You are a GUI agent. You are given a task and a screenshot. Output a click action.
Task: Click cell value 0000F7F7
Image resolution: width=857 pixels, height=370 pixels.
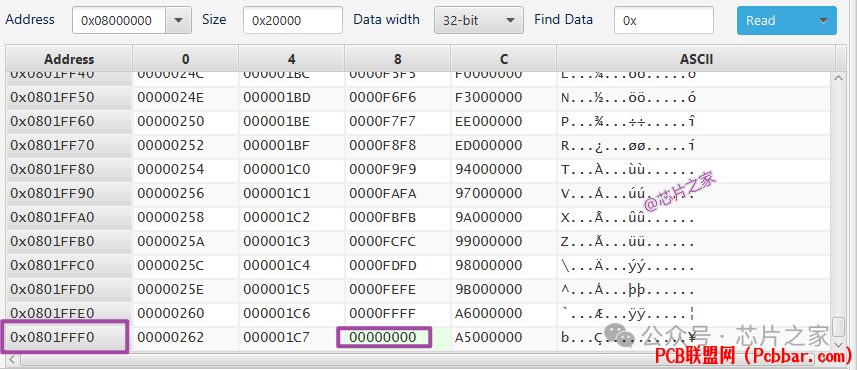(x=383, y=121)
